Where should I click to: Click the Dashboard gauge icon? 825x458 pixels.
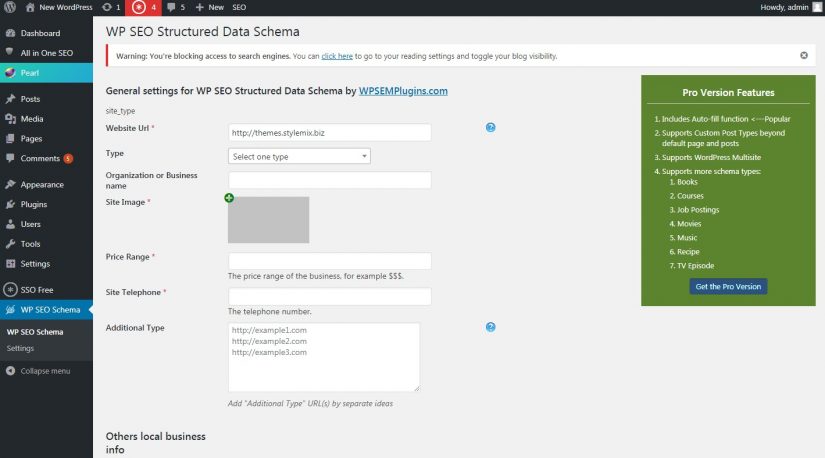(10, 33)
